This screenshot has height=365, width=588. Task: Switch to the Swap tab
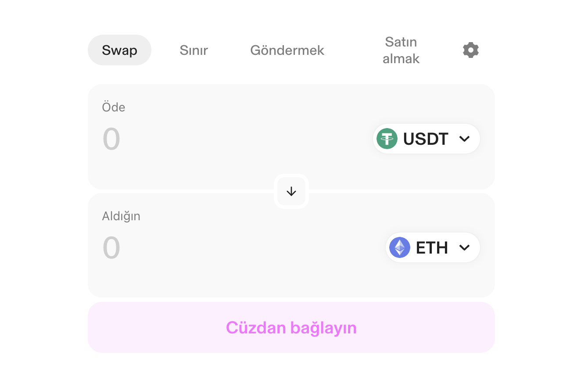tap(119, 50)
